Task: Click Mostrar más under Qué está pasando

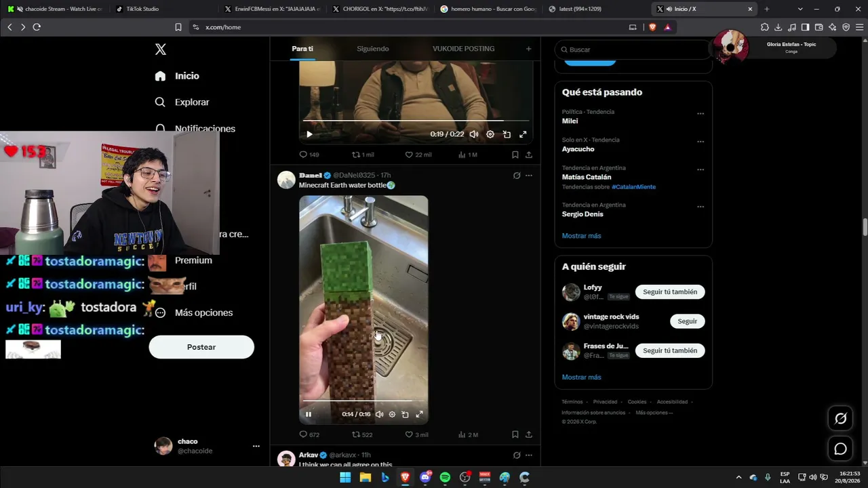Action: point(581,236)
